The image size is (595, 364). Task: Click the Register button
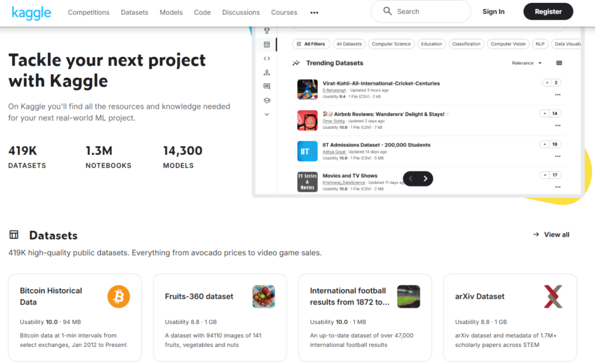(x=548, y=12)
